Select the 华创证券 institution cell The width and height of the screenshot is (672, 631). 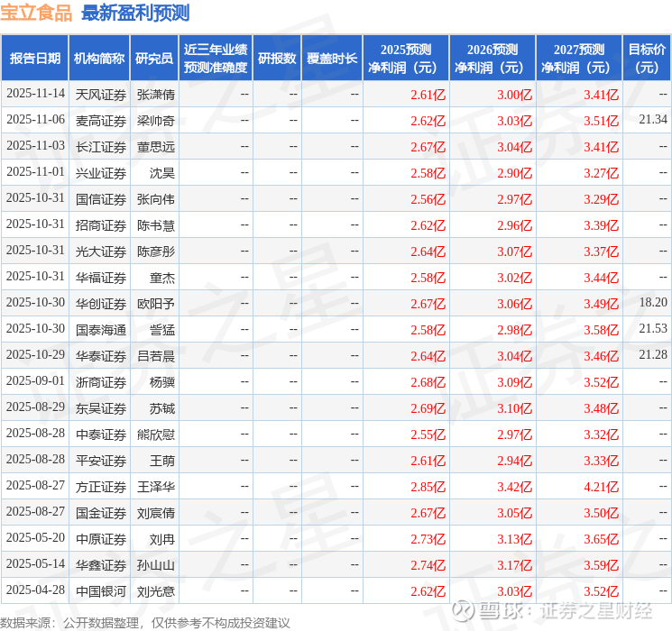[x=101, y=304]
